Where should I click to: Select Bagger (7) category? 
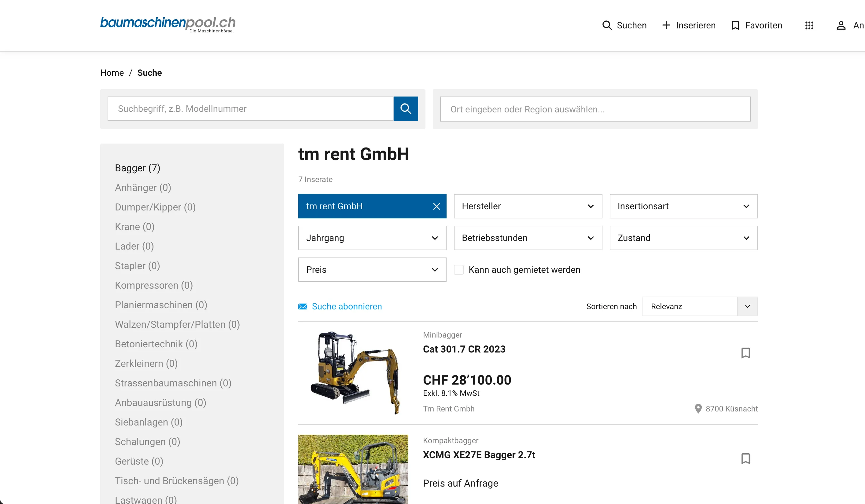138,168
